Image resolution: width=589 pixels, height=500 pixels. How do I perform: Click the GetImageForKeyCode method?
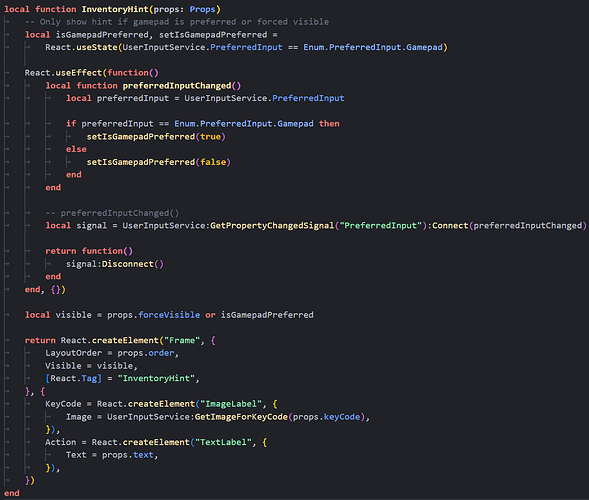(x=241, y=417)
